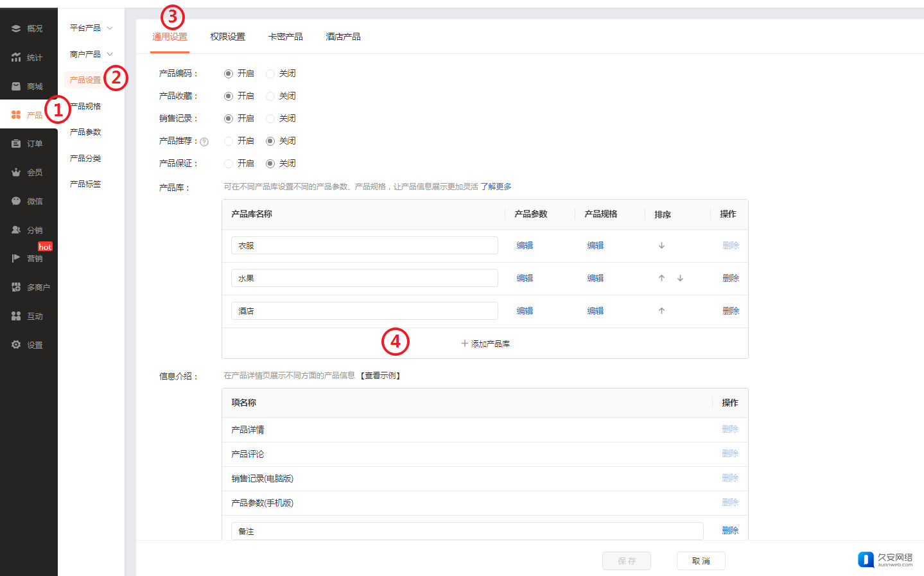Click 添加产品库 to add a library

click(485, 344)
